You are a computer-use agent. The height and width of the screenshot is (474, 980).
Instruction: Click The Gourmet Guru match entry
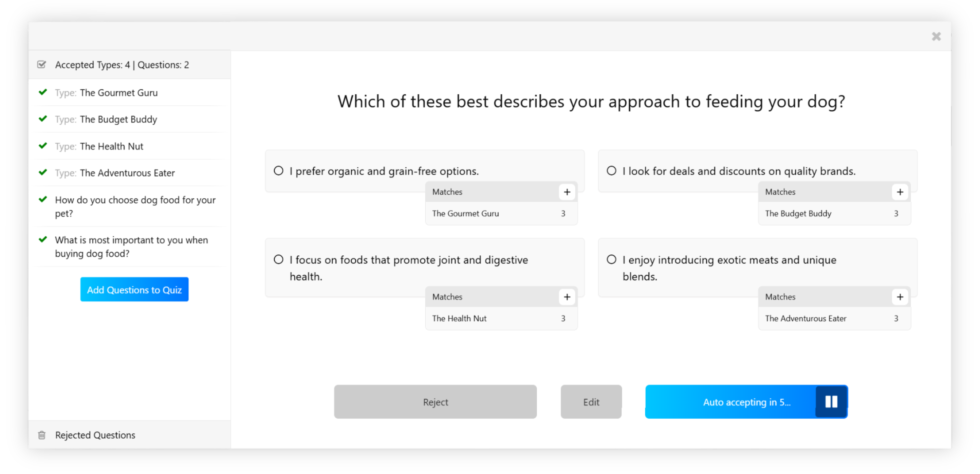tap(466, 214)
